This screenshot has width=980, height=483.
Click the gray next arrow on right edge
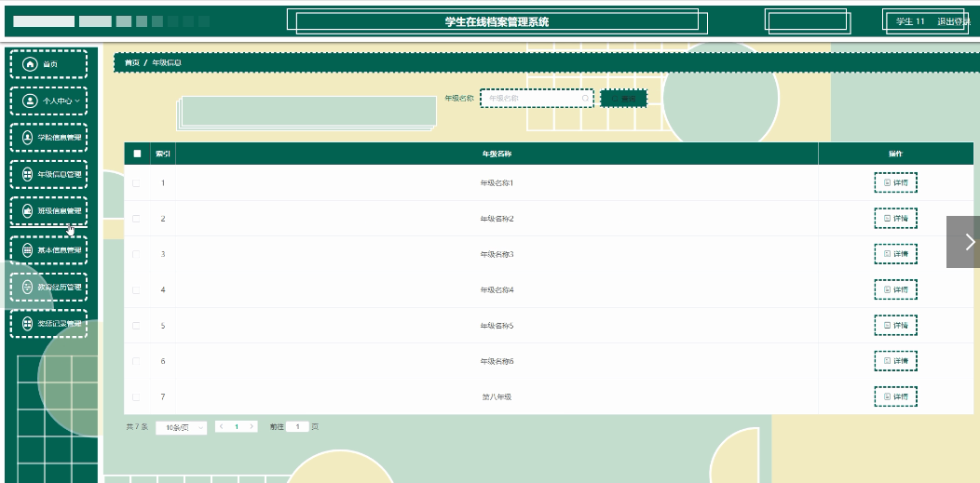coord(963,242)
